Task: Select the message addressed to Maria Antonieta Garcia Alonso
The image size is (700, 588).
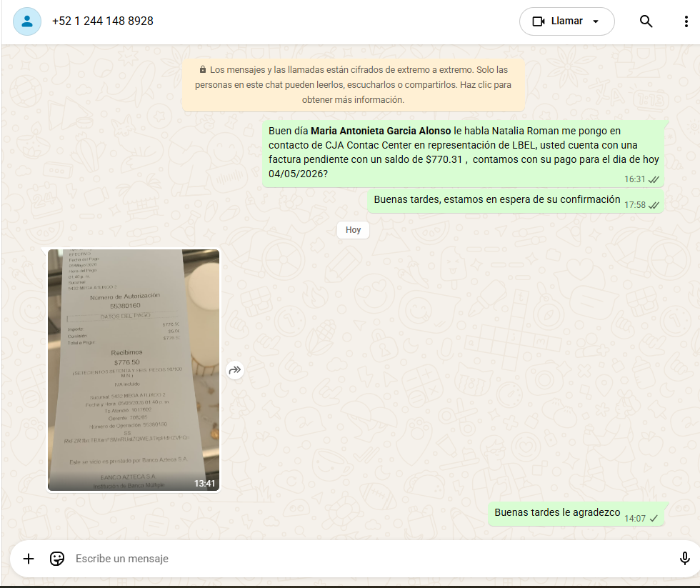Action: 463,153
